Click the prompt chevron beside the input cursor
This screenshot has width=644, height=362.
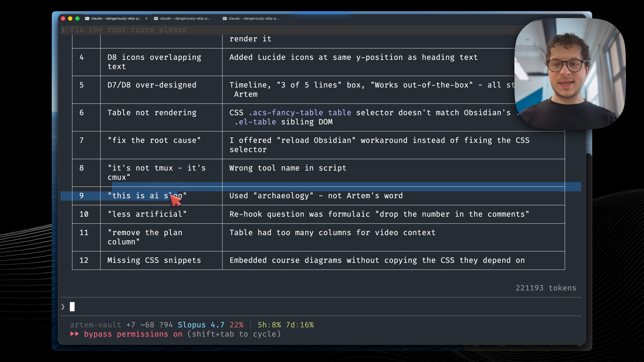63,307
